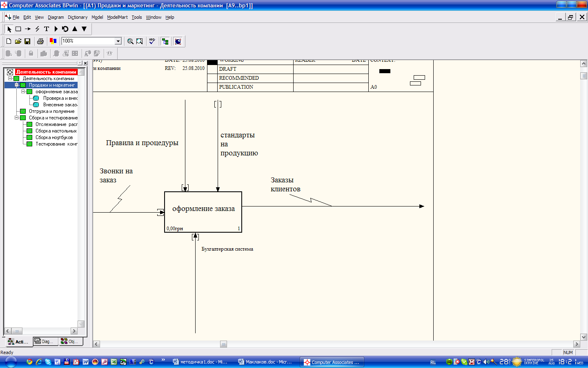Select Проверка и внес tree item
The height and width of the screenshot is (368, 588).
[x=60, y=98]
